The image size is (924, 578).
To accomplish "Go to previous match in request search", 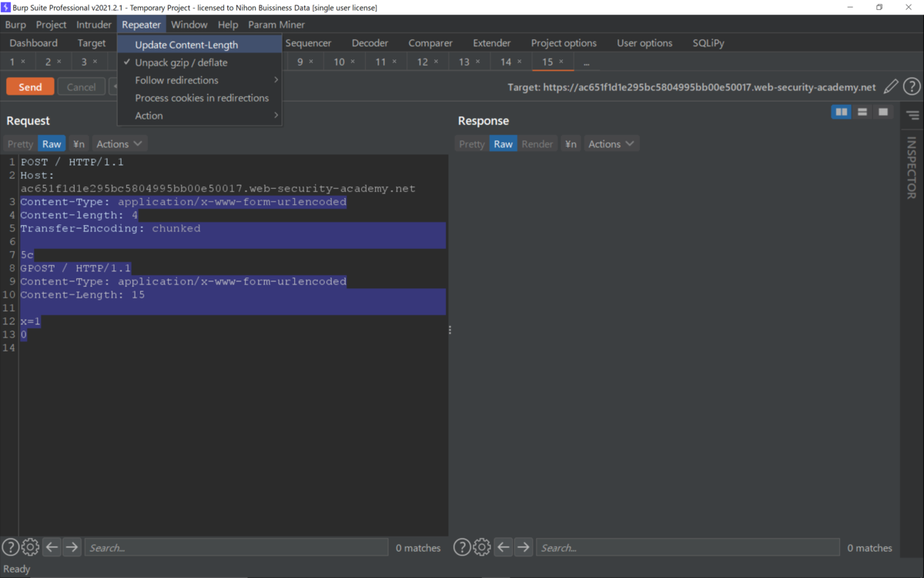I will pos(52,547).
